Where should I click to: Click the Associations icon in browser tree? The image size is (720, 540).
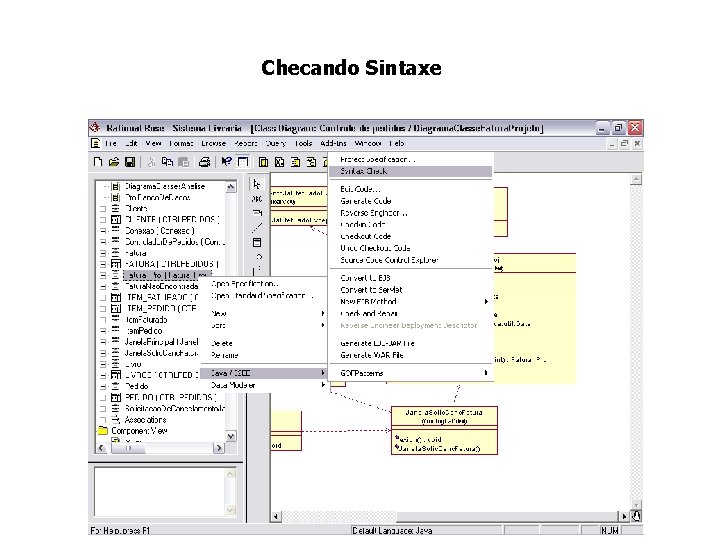[116, 420]
